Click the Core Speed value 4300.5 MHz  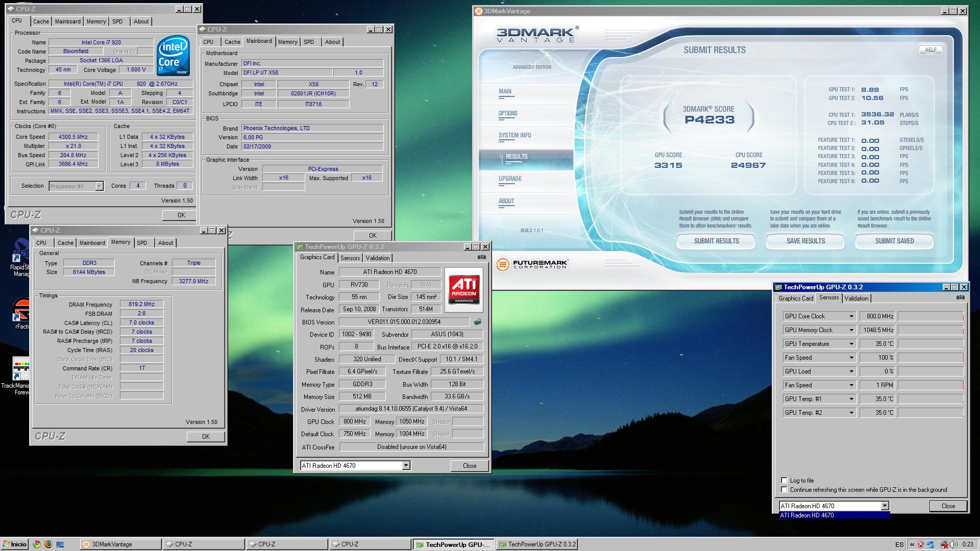click(73, 137)
